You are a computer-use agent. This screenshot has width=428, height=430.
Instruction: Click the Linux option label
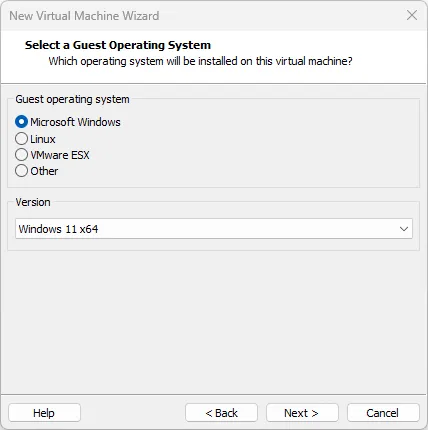(x=43, y=139)
